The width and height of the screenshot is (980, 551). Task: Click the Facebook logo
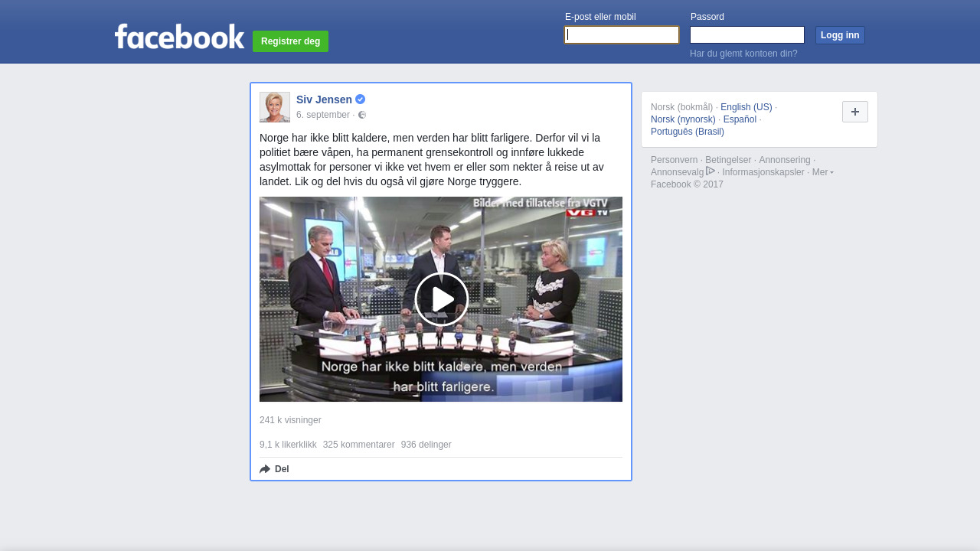point(179,36)
